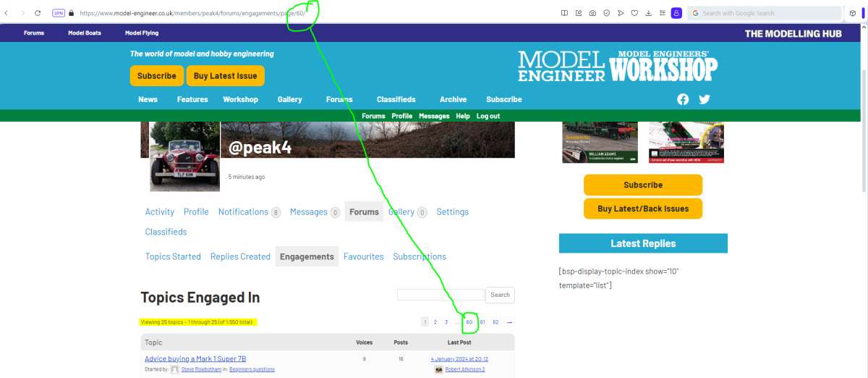The height and width of the screenshot is (378, 868).
Task: Open the Notifications tab
Action: tap(250, 212)
